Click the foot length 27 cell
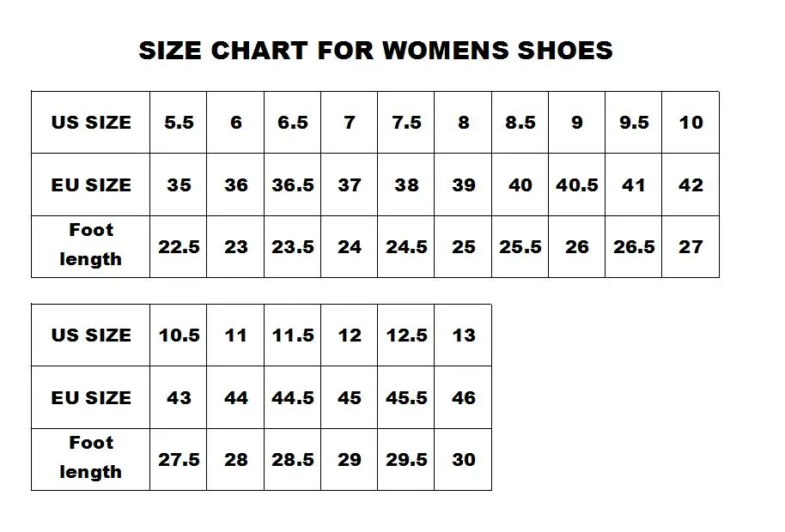Image resolution: width=785 pixels, height=532 pixels. tap(691, 247)
